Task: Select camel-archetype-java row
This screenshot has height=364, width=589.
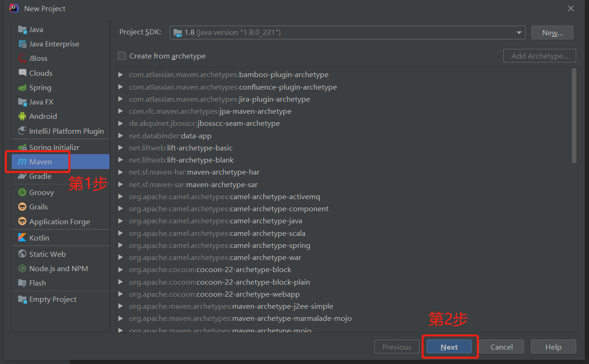Action: point(343,221)
